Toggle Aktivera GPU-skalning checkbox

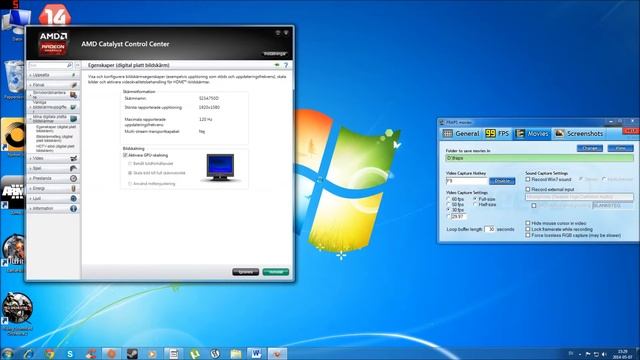coord(125,156)
